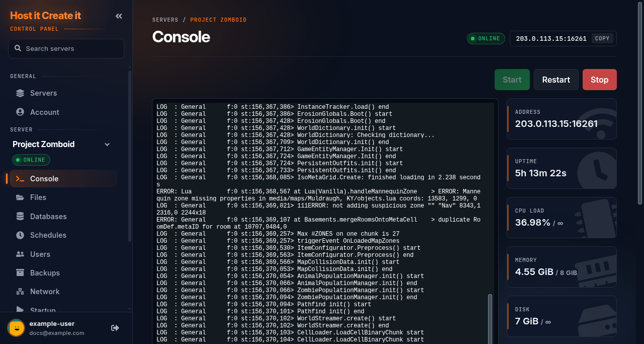Screen dimensions: 644x344
Task: Click the Users people icon
Action: click(20, 254)
